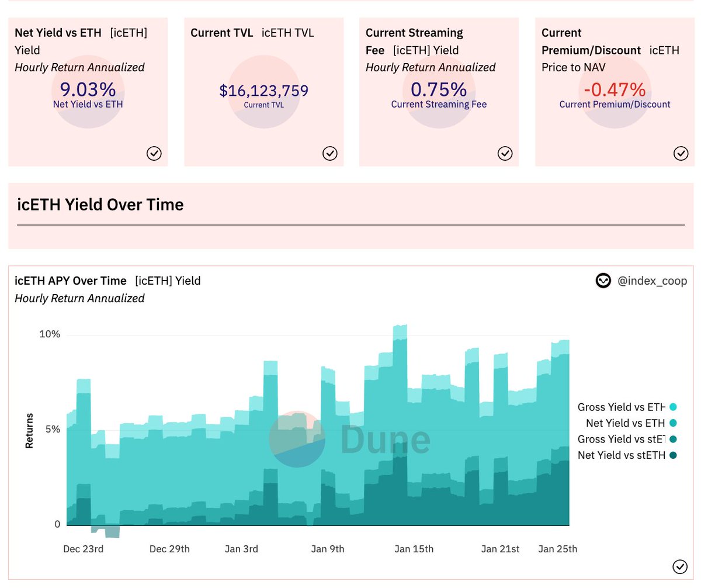Toggle Gross Yield vs stETH legend swatch
This screenshot has height=588, width=701.
click(673, 439)
